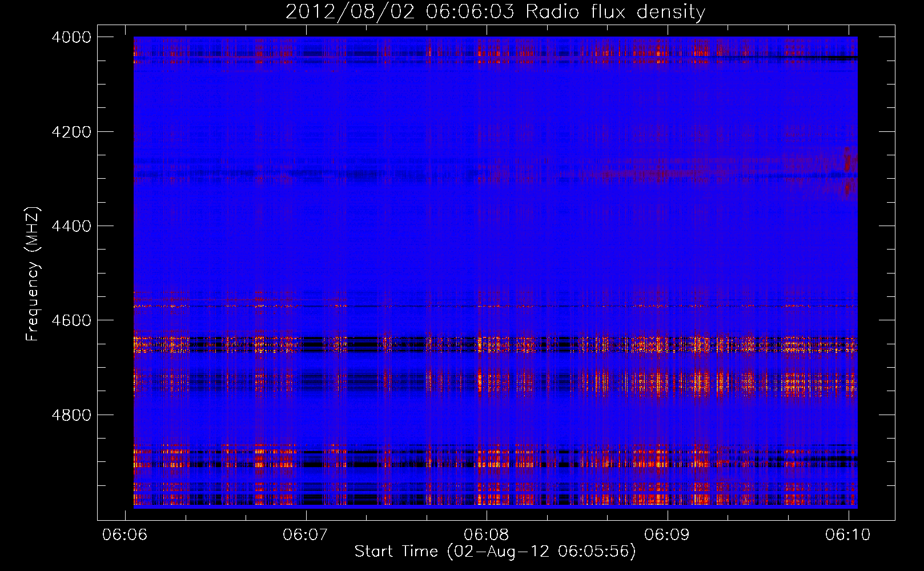Image resolution: width=924 pixels, height=571 pixels.
Task: Click the 06:06 time axis label
Action: click(x=124, y=534)
